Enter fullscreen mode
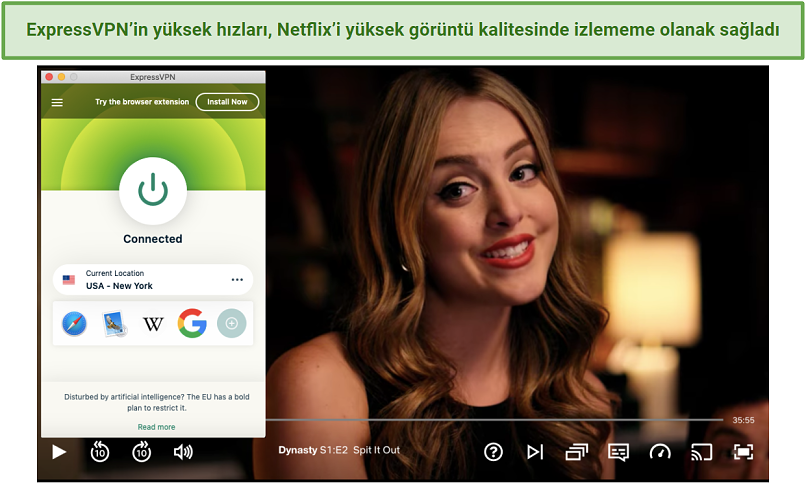Screen dimensions: 806x483 pos(743,452)
